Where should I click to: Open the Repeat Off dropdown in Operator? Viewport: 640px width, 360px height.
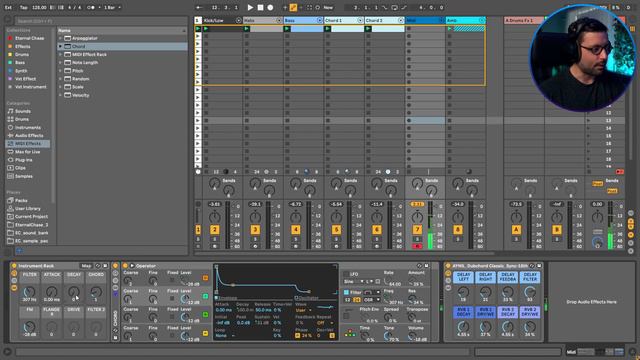click(x=325, y=322)
